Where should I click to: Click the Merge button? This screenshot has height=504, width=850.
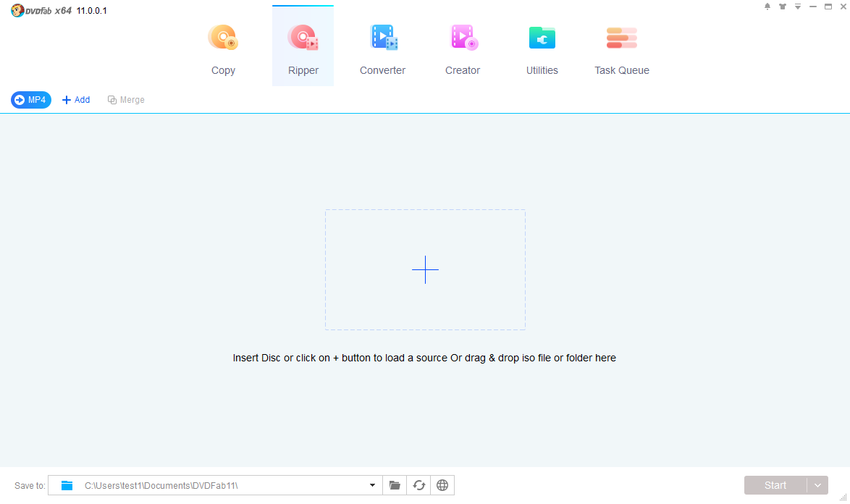(x=126, y=100)
